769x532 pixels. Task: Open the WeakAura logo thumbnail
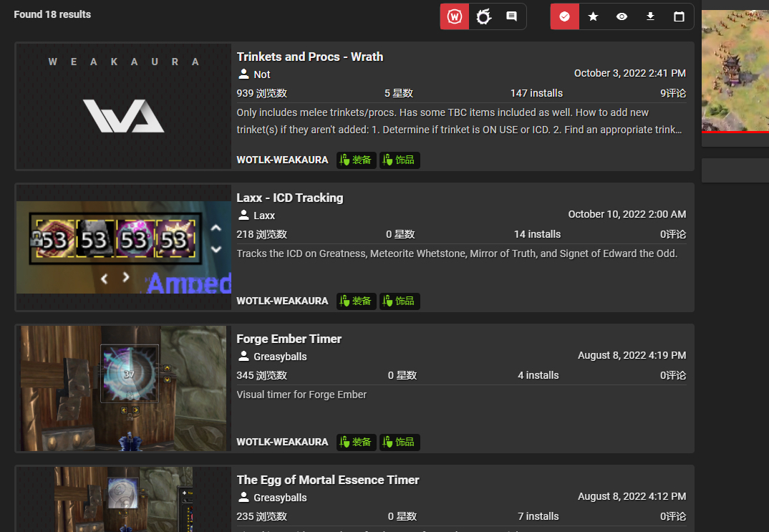tap(123, 106)
